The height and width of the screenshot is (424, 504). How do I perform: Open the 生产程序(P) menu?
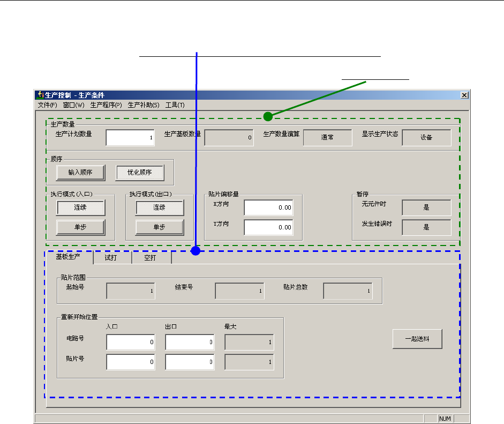pyautogui.click(x=106, y=105)
